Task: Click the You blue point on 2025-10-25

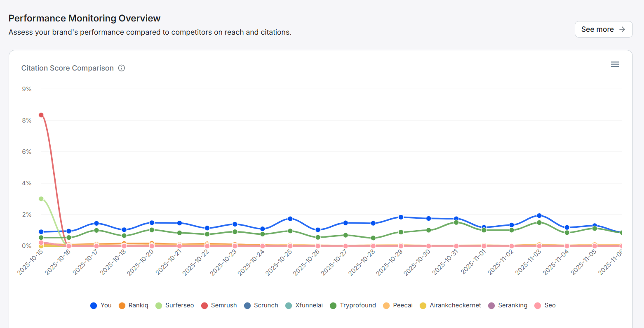Action: click(x=290, y=219)
